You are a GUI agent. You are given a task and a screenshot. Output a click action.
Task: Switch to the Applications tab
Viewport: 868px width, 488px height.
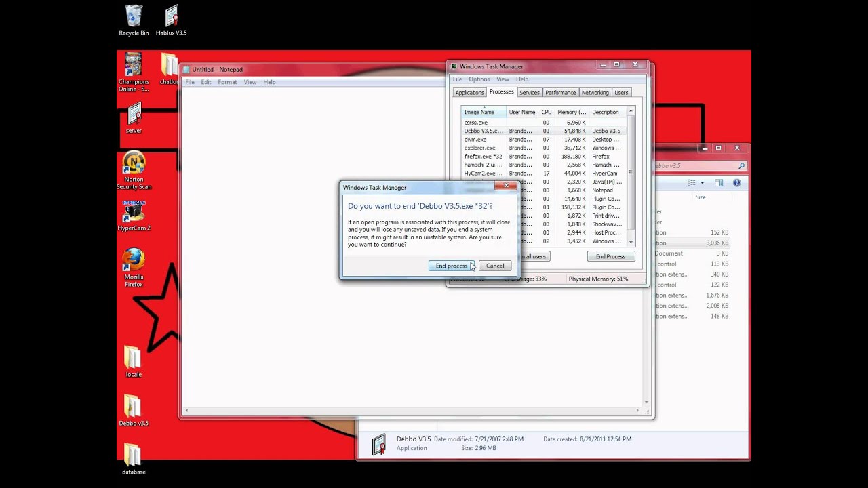coord(469,93)
